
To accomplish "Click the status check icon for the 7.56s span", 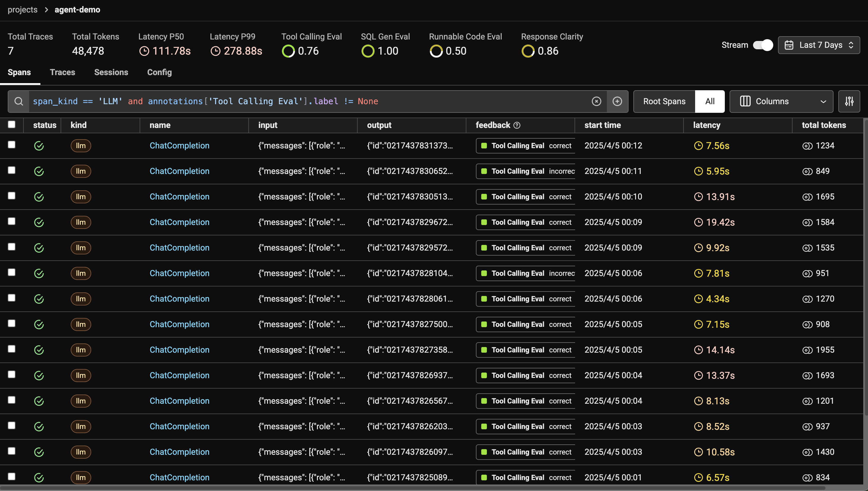I will pos(39,146).
